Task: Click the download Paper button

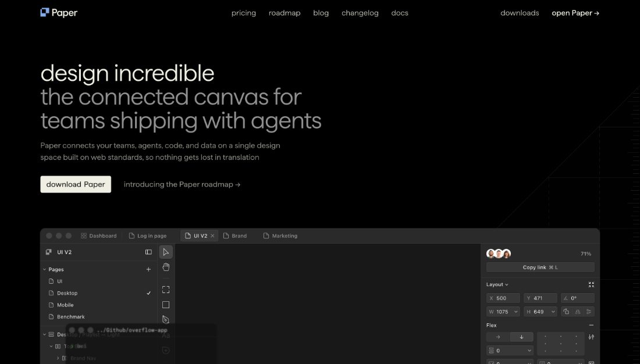Action: 76,184
